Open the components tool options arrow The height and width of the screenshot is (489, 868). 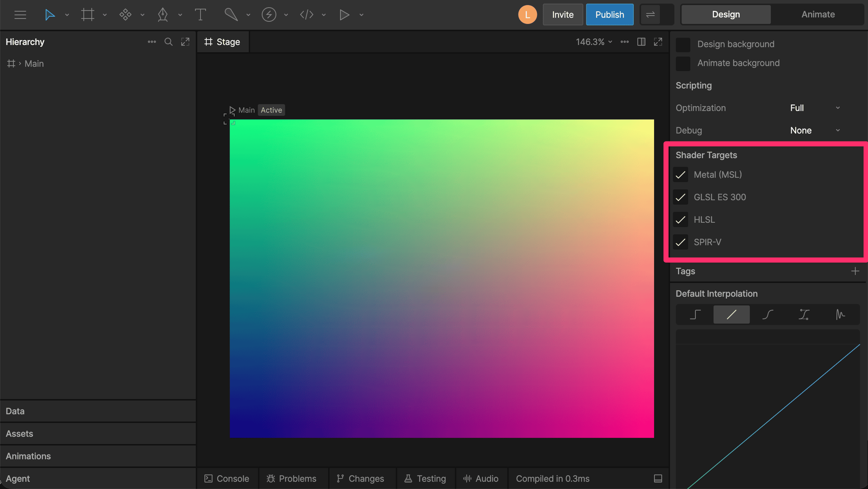[x=142, y=15]
